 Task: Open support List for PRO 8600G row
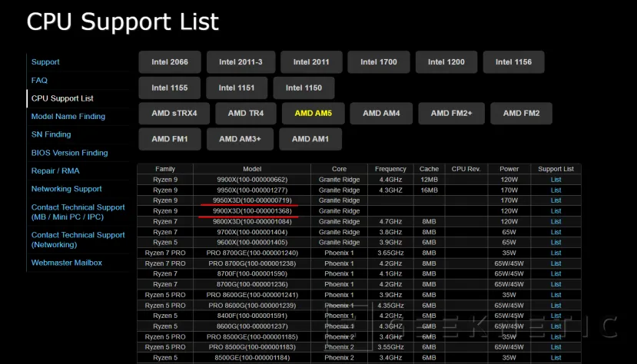(x=556, y=306)
